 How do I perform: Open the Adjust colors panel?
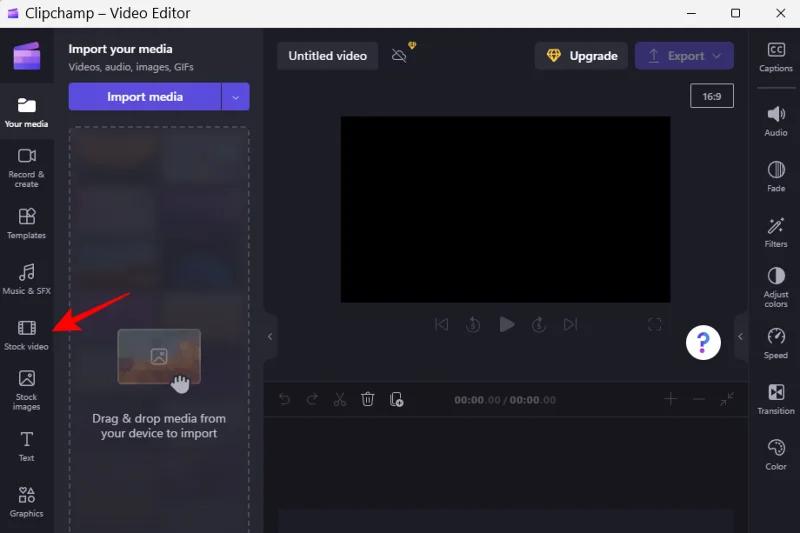click(776, 287)
